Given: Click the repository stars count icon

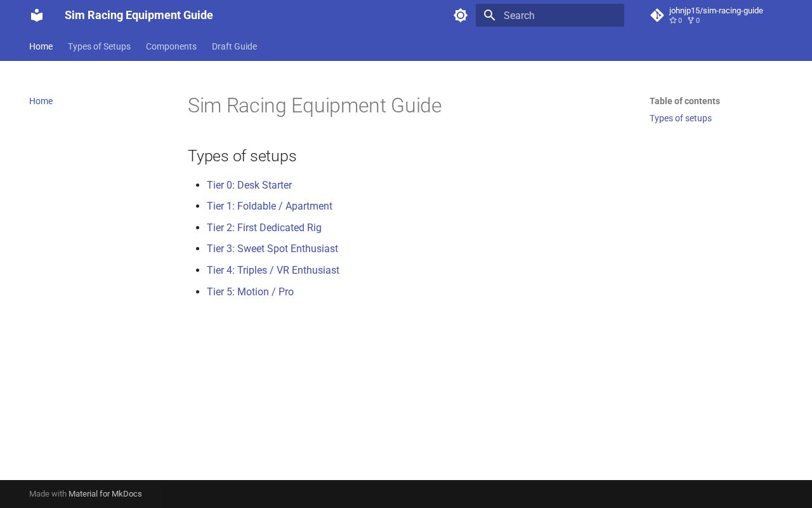Looking at the screenshot, I should click(x=673, y=20).
